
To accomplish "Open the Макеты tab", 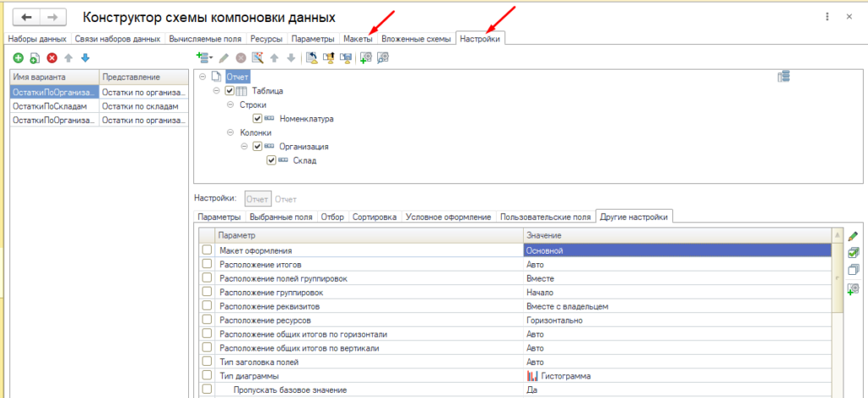I will click(x=359, y=39).
